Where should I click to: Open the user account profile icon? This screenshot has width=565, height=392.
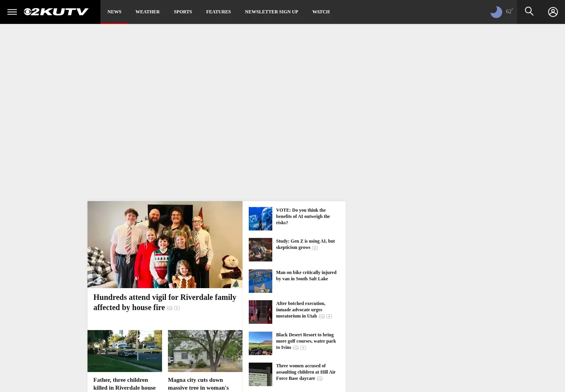click(553, 12)
